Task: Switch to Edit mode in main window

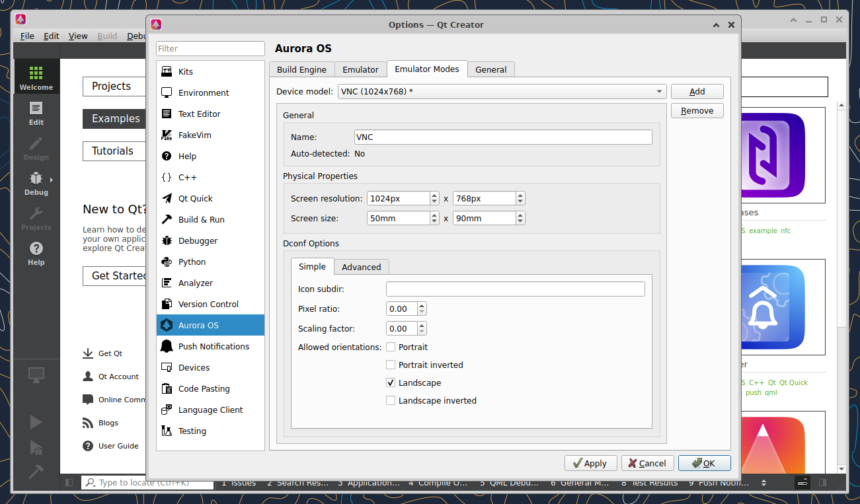Action: (36, 112)
